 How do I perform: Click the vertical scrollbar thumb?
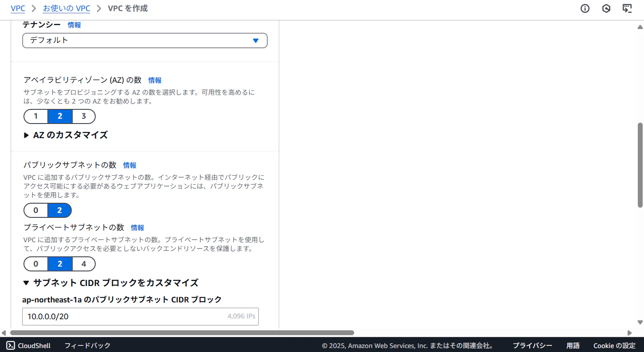pyautogui.click(x=640, y=165)
